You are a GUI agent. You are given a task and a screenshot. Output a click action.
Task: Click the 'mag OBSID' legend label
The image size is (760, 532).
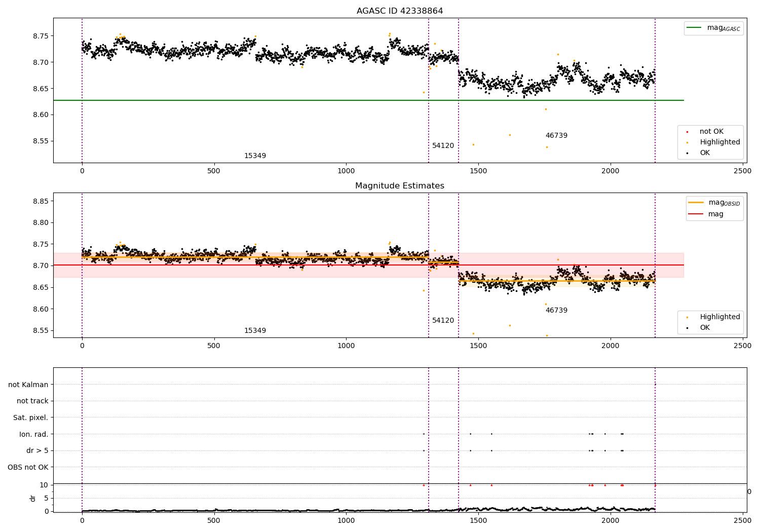tap(724, 203)
